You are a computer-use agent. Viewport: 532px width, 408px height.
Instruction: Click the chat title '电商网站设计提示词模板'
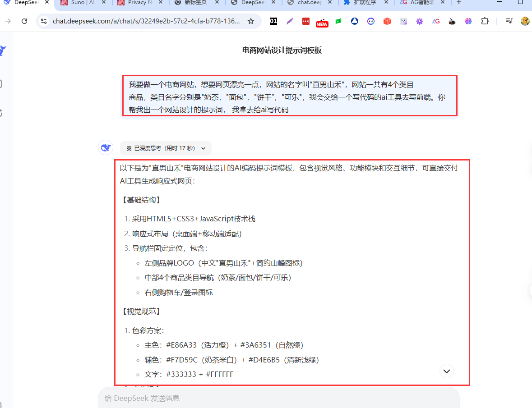tap(282, 50)
